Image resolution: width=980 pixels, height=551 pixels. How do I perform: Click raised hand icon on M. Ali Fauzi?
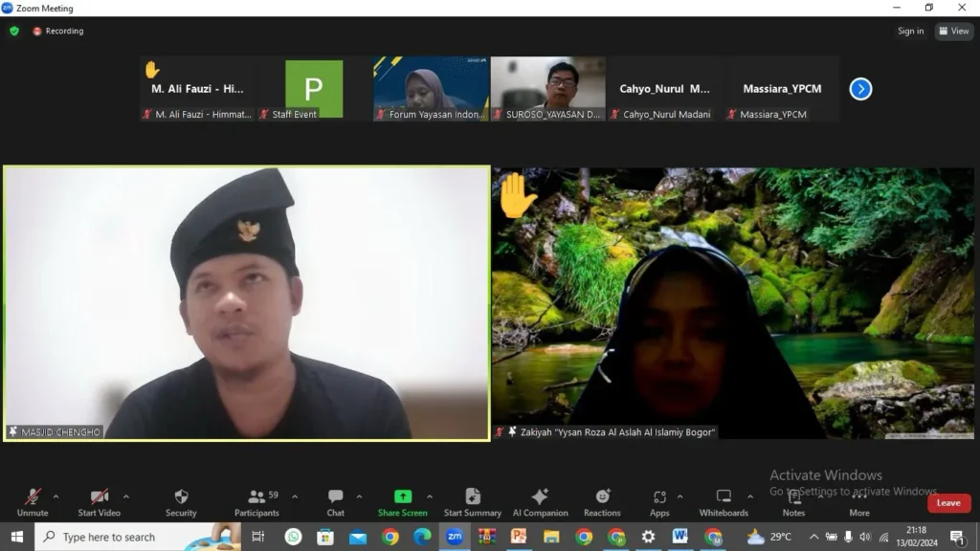(x=152, y=69)
